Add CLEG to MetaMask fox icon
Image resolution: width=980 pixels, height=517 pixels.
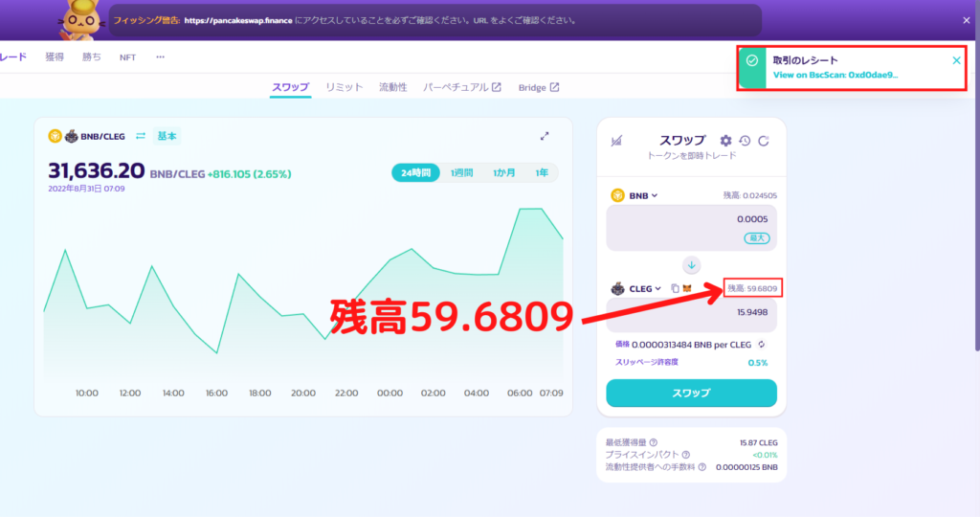tap(687, 288)
